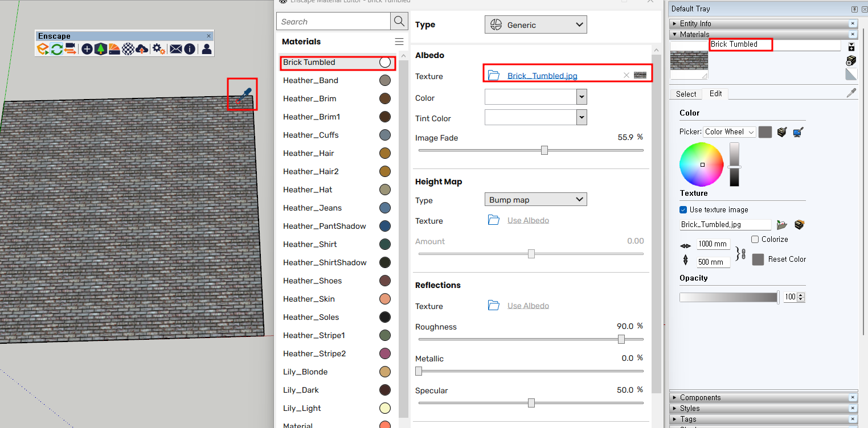Click the Search field in Material Editor
The width and height of the screenshot is (868, 428).
(x=334, y=22)
